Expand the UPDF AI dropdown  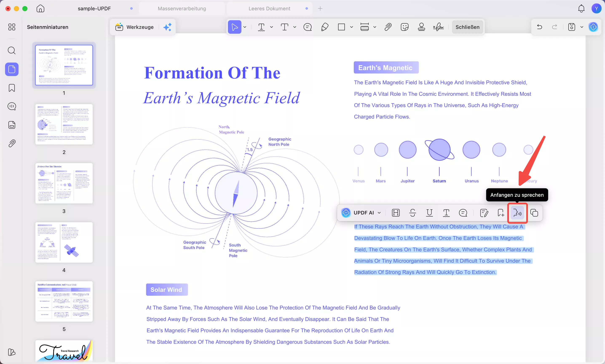379,213
